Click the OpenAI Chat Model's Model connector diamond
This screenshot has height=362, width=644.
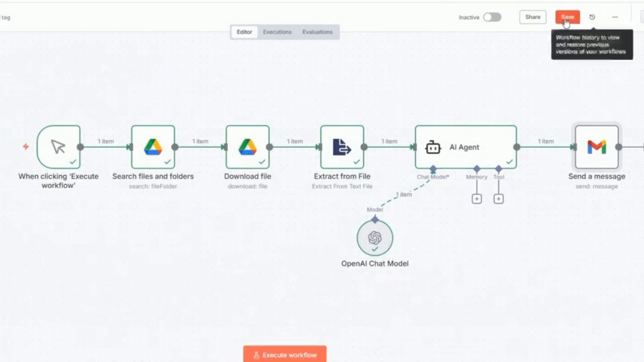click(375, 220)
